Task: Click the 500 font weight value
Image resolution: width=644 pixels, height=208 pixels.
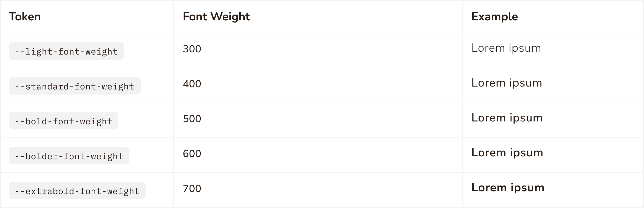Action: tap(192, 119)
